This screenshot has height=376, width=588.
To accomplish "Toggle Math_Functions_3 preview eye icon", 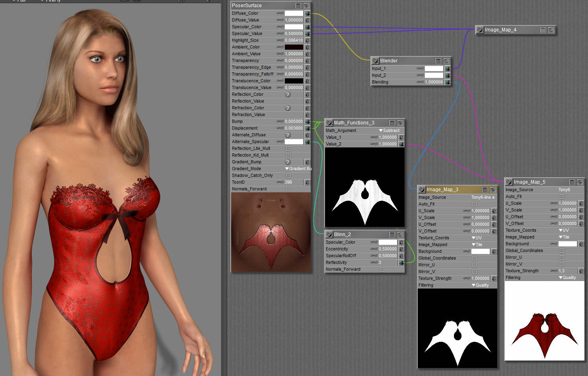I will 400,123.
